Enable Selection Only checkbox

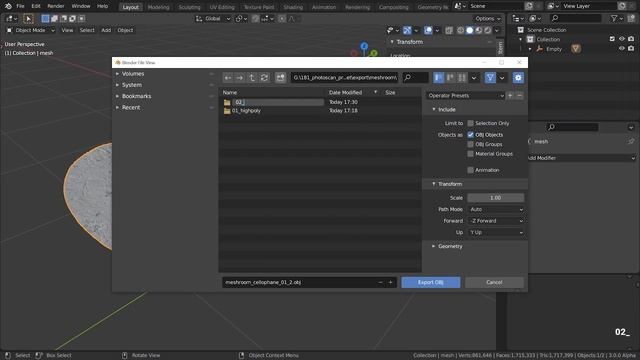470,123
